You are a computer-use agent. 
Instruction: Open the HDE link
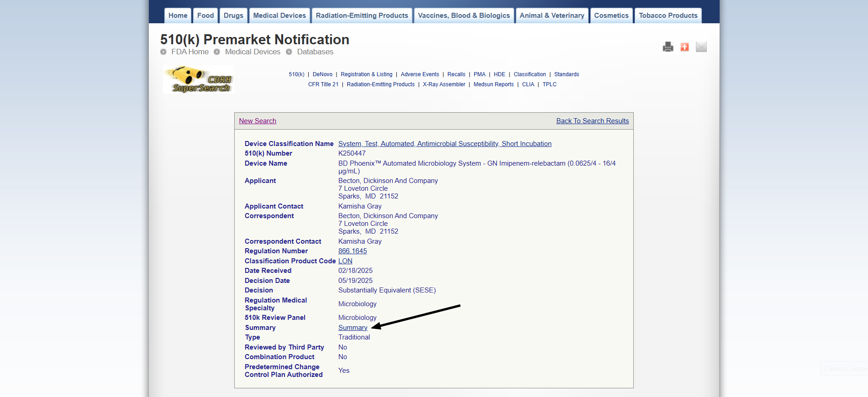[x=500, y=74]
